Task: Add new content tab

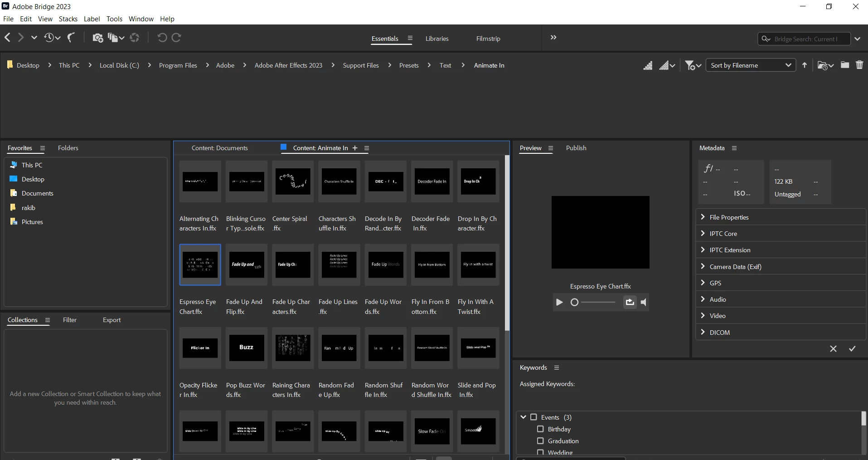Action: (355, 148)
